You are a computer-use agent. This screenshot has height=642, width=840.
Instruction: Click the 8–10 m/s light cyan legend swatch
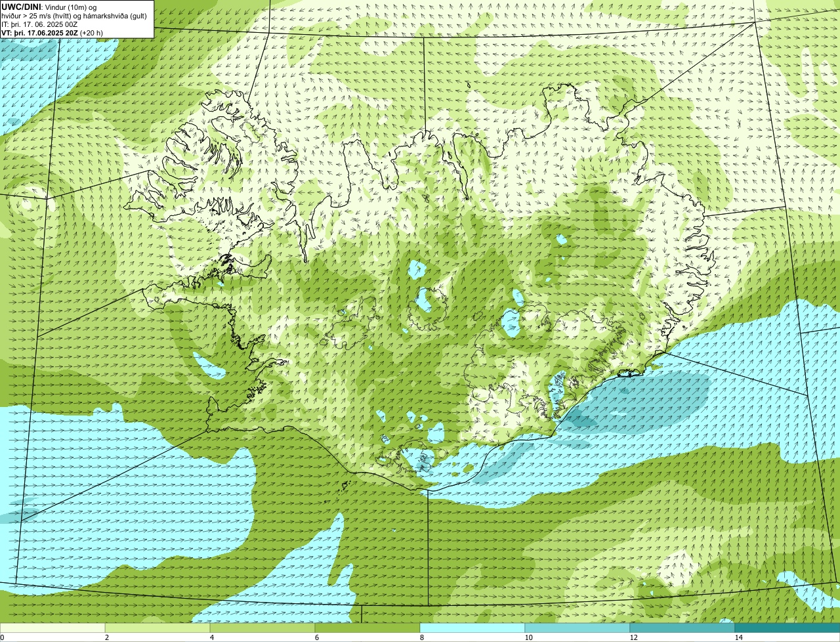472,628
